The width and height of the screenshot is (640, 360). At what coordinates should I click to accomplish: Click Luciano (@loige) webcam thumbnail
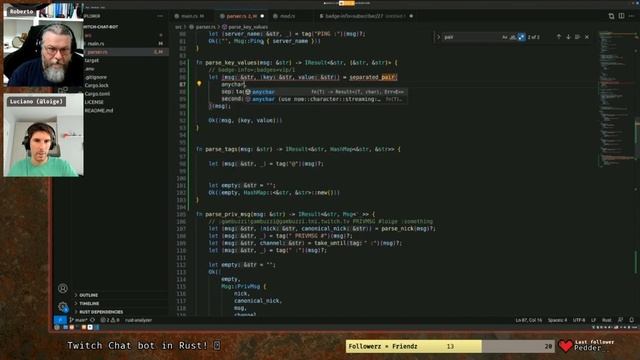click(43, 135)
